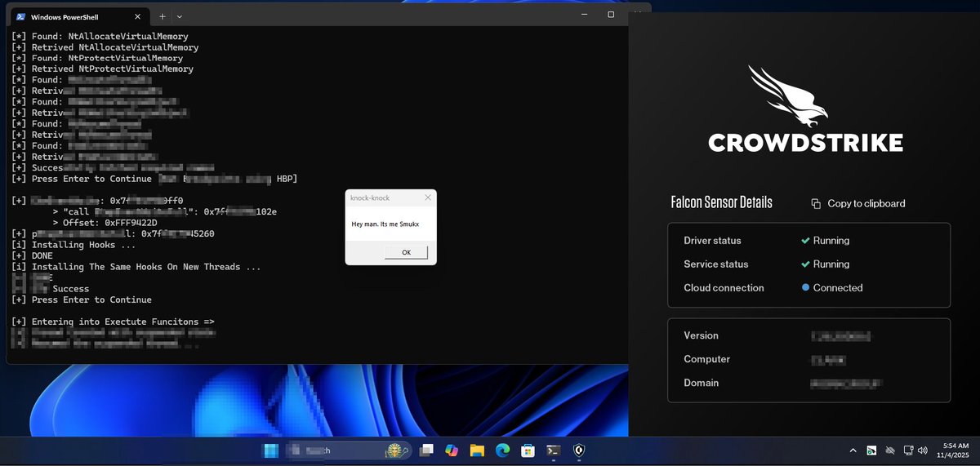Screen dimensions: 980x466
Task: Click Copy to clipboard in Falcon Sensor Details
Action: coord(866,203)
